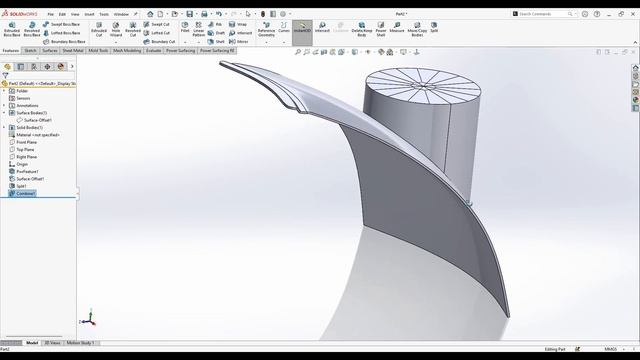This screenshot has width=640, height=360.
Task: Click the feature tree filter icon
Action: (5, 76)
